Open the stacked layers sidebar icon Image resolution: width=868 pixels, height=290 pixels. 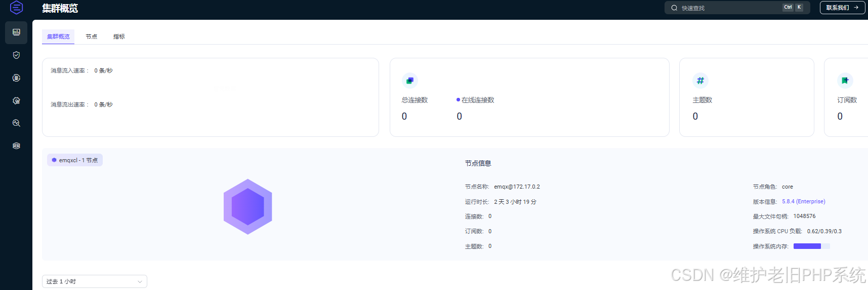point(16,146)
